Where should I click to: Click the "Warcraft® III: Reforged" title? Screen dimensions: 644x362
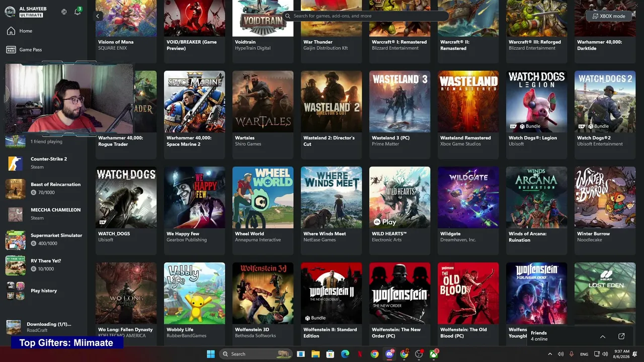(535, 42)
